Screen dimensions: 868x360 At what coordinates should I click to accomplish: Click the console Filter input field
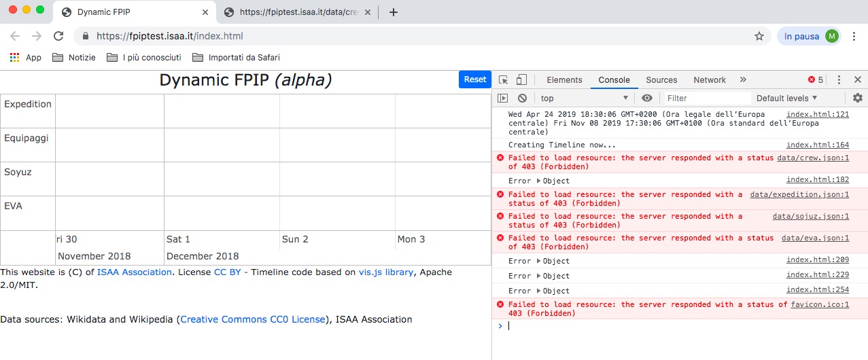(707, 98)
